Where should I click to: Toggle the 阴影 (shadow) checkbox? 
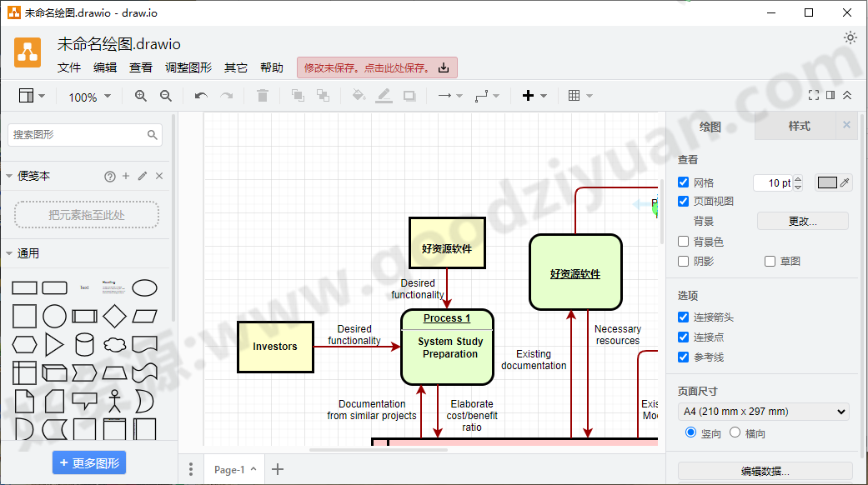pyautogui.click(x=683, y=261)
